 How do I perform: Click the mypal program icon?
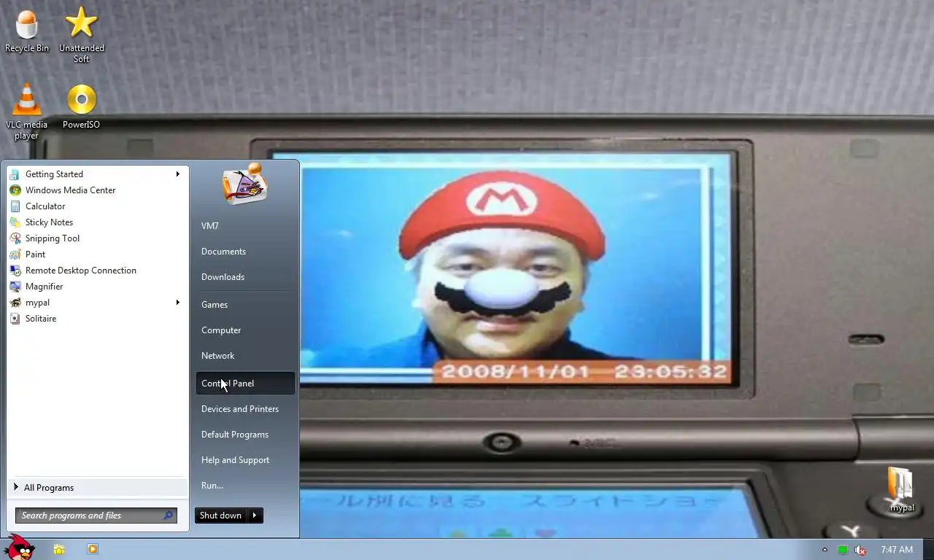15,303
